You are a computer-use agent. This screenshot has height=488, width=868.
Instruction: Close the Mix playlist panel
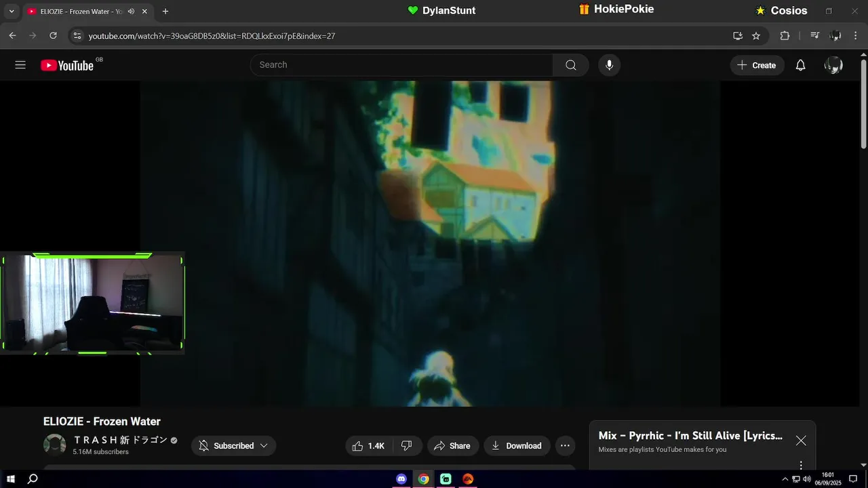coord(801,441)
